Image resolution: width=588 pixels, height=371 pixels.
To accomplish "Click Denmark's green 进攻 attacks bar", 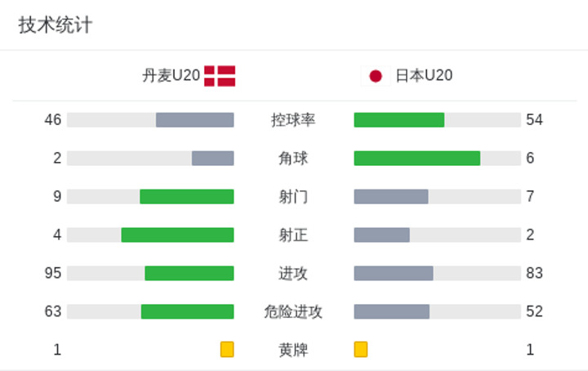I will [189, 273].
